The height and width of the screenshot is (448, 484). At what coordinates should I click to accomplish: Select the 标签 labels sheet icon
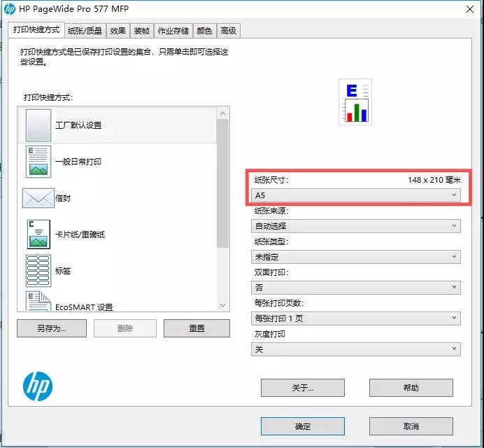[x=38, y=271]
